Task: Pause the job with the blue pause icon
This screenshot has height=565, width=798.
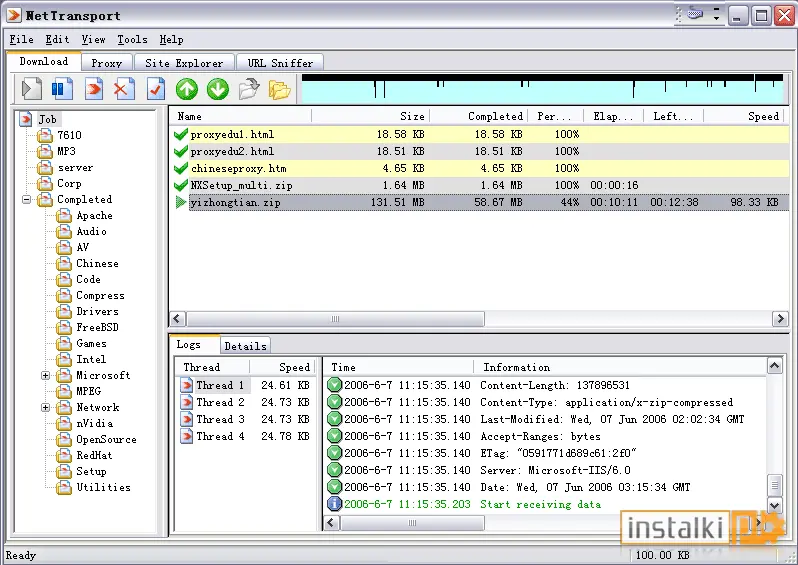Action: coord(62,89)
